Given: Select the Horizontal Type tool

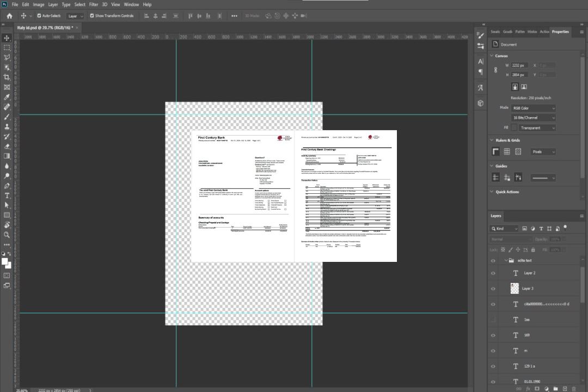Looking at the screenshot, I should [7, 195].
